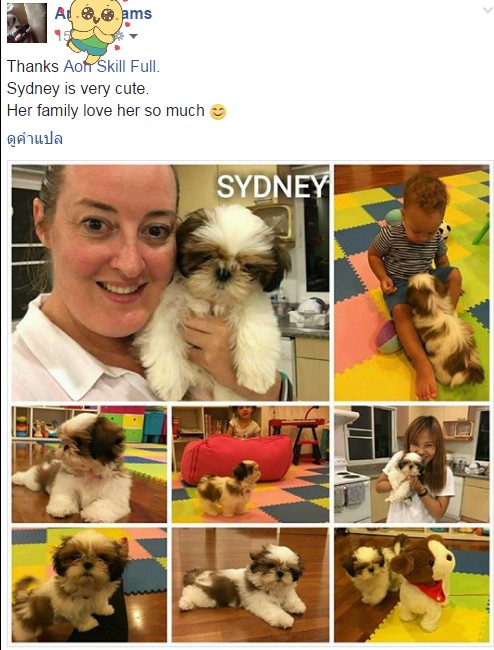Open photo of puppy beside plush toy dog
Viewport: 494px width, 650px height.
pyautogui.click(x=412, y=585)
